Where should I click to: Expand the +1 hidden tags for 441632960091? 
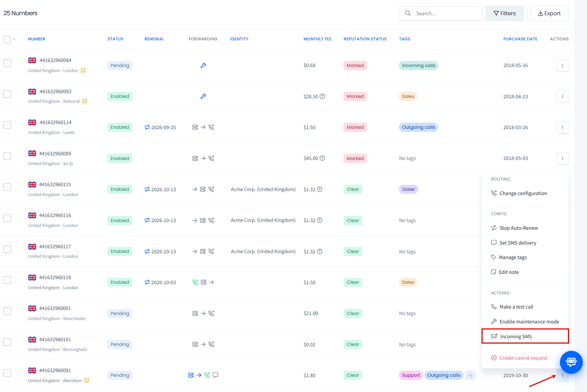pyautogui.click(x=470, y=375)
